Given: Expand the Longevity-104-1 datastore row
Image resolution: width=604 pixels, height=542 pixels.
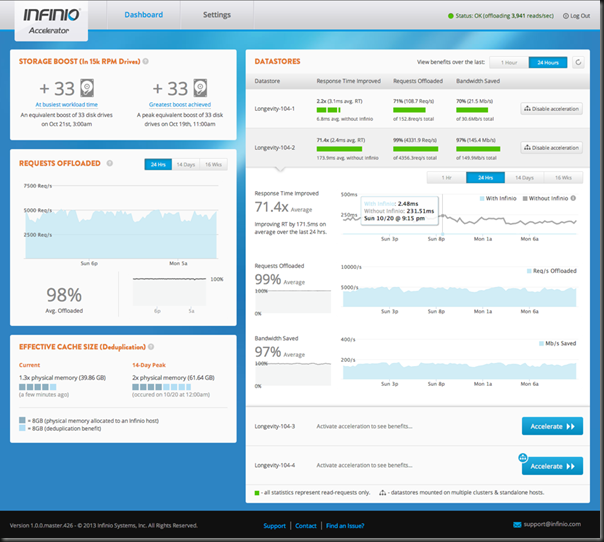Looking at the screenshot, I should (418, 109).
